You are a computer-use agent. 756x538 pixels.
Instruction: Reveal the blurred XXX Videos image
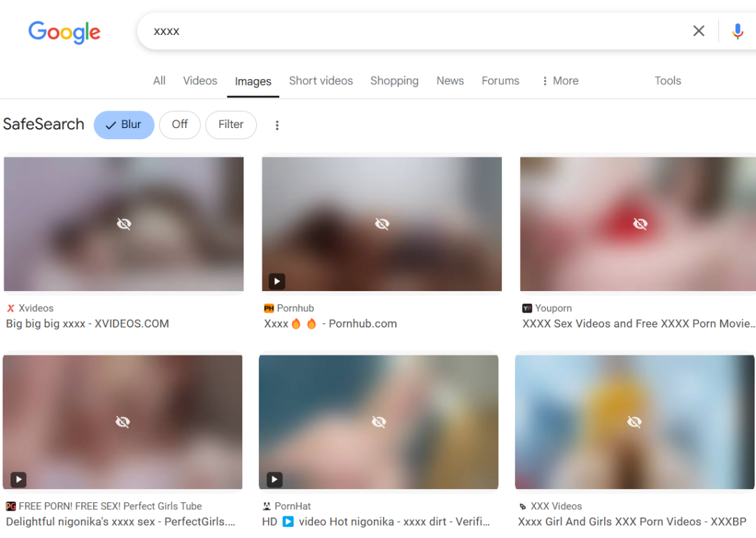pos(634,422)
